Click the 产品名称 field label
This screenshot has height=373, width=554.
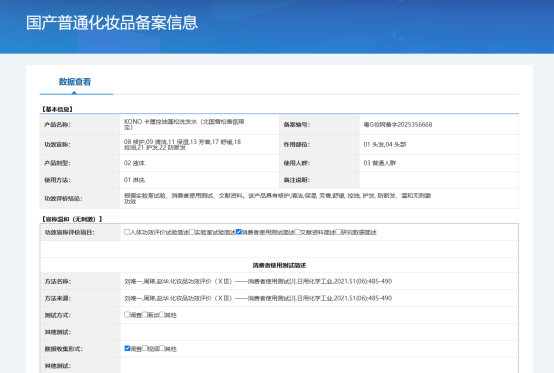click(57, 125)
